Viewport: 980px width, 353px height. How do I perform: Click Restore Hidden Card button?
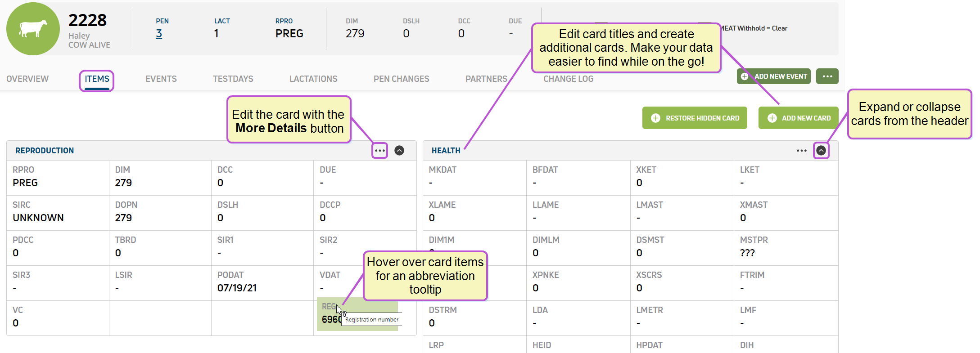tap(695, 118)
